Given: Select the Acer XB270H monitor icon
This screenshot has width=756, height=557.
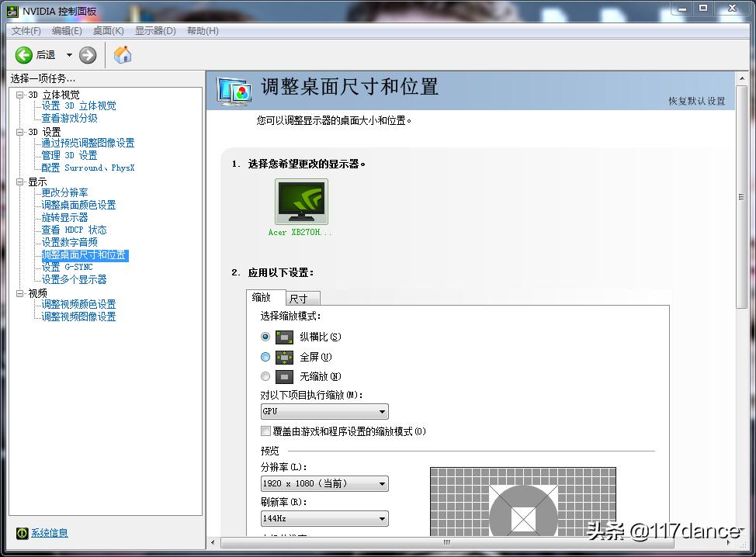Looking at the screenshot, I should (300, 200).
